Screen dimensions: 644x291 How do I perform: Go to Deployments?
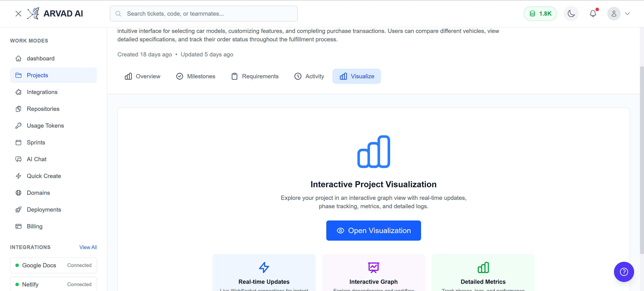tap(44, 209)
